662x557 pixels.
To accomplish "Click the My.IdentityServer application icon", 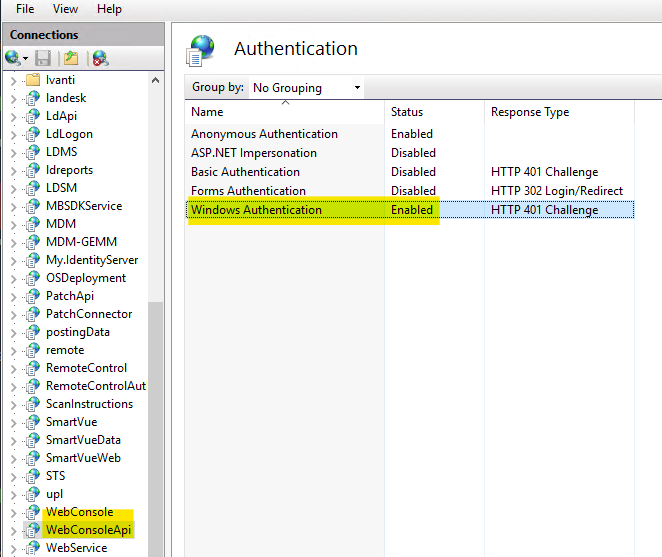I will (x=33, y=260).
